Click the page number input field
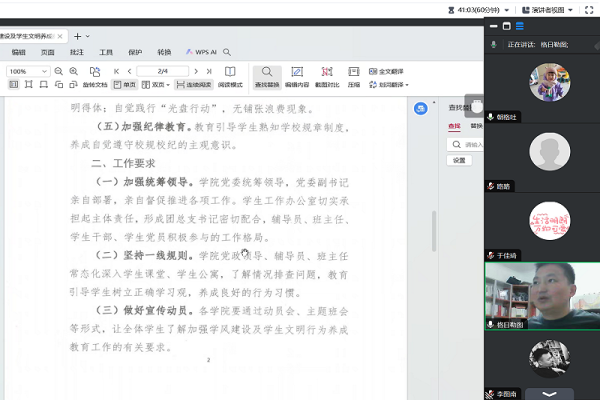Screen dimensions: 600x400 coord(162,71)
